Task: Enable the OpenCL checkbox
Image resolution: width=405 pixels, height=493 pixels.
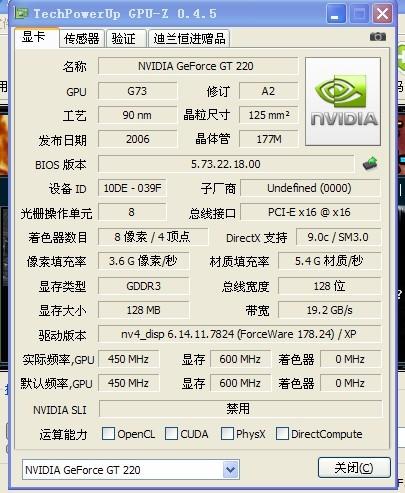Action: tap(108, 434)
